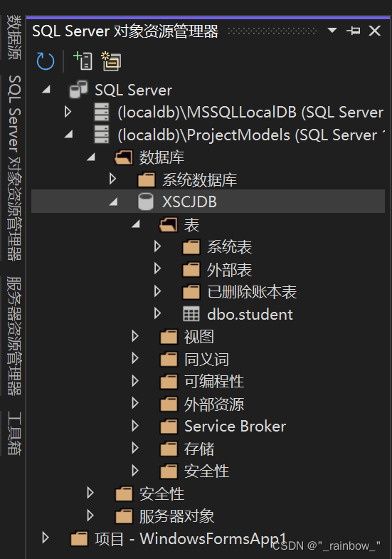Open the panel window position dropdown arrow
Image resolution: width=392 pixels, height=559 pixels.
click(x=332, y=31)
